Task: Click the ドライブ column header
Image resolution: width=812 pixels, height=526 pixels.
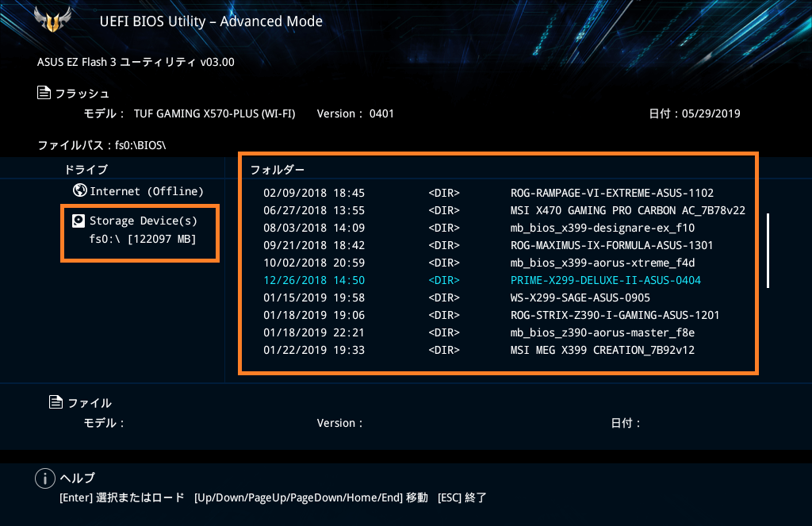Action: point(86,170)
